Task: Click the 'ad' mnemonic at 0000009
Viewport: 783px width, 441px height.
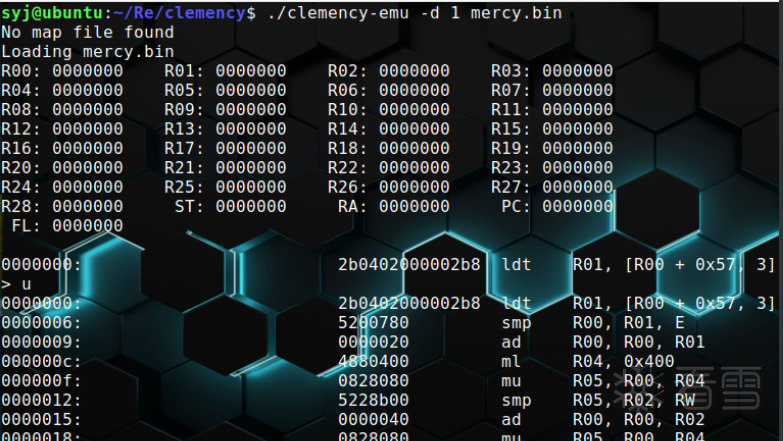Action: [511, 342]
